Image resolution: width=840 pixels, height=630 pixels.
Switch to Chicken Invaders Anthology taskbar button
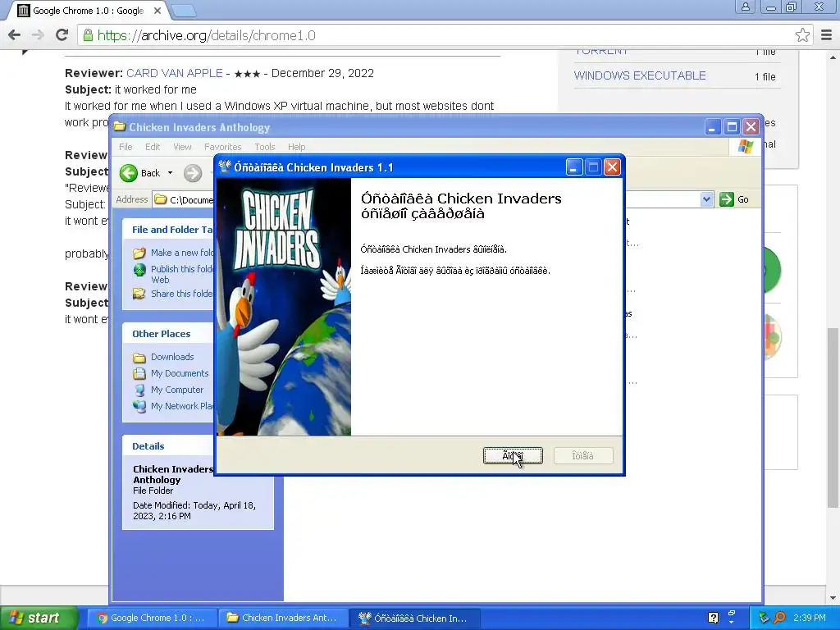(x=283, y=618)
